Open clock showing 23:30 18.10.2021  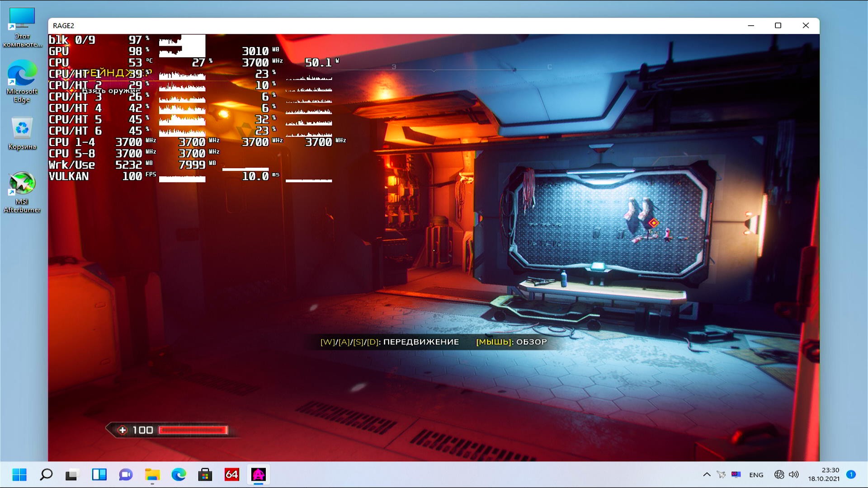(x=824, y=474)
